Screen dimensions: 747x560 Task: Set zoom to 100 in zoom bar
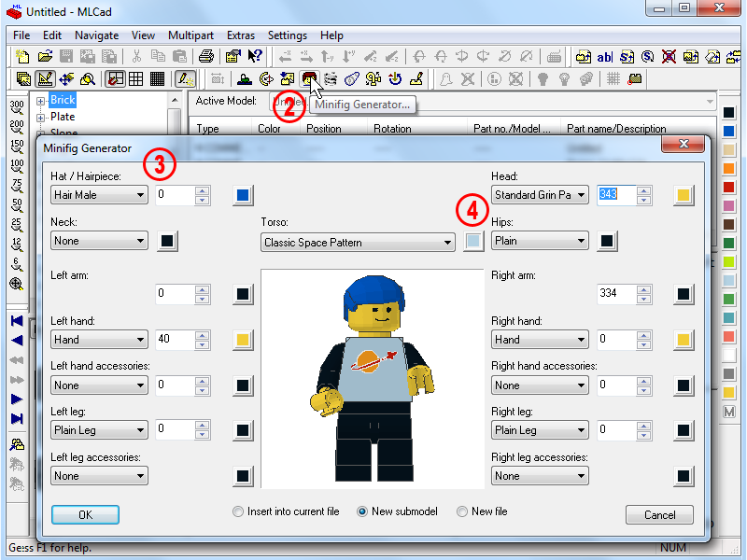[17, 166]
